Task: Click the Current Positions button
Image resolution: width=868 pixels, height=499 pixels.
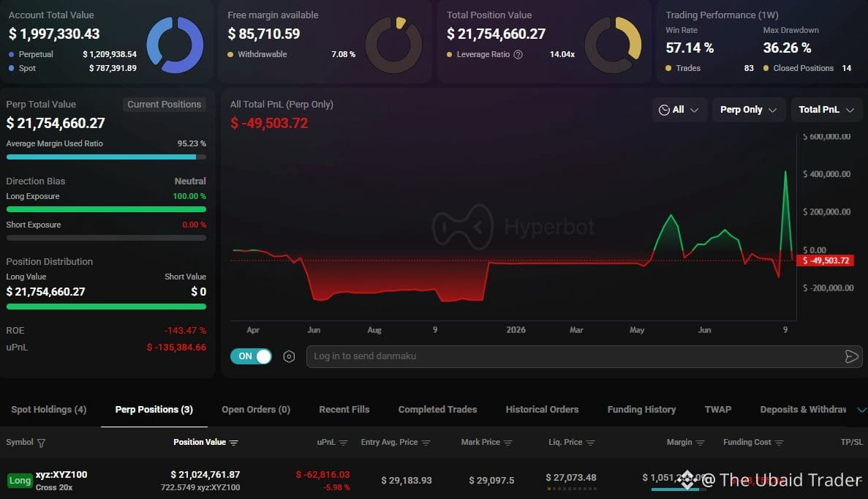Action: pos(164,105)
